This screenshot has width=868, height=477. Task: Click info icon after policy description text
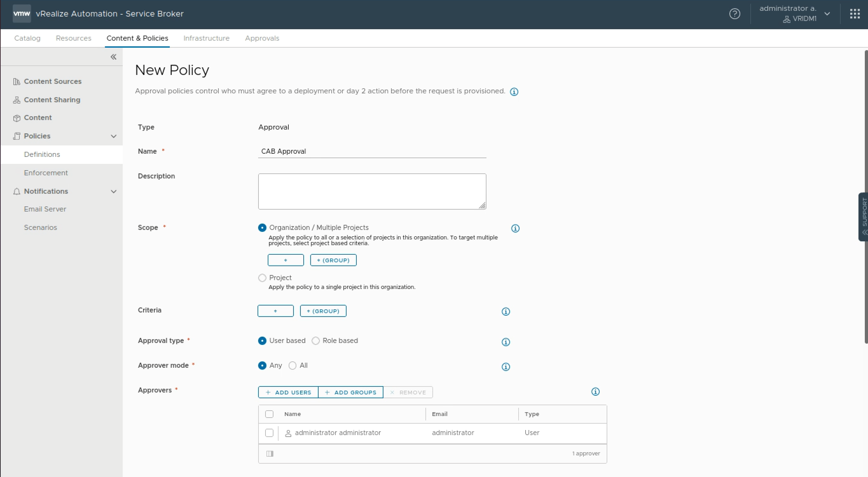[x=514, y=91]
